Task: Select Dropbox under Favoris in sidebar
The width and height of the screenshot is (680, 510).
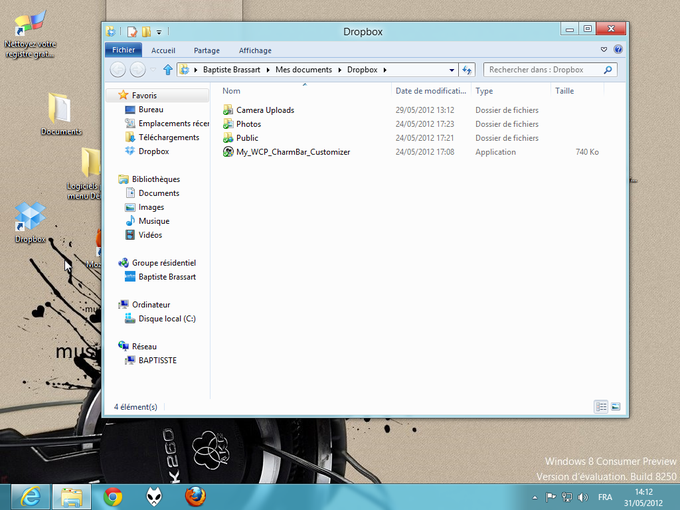Action: (x=154, y=151)
